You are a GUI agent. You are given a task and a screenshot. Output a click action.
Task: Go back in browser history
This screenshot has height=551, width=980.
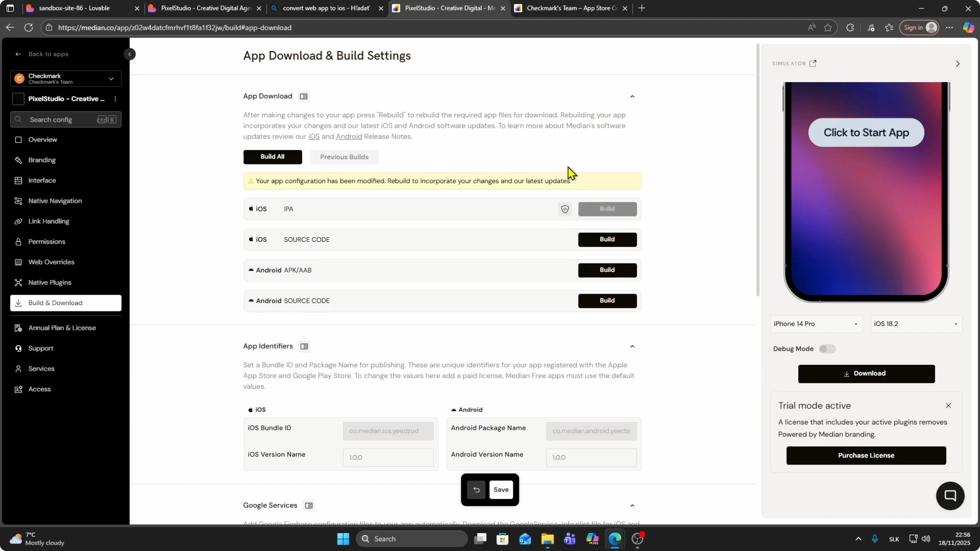10,27
